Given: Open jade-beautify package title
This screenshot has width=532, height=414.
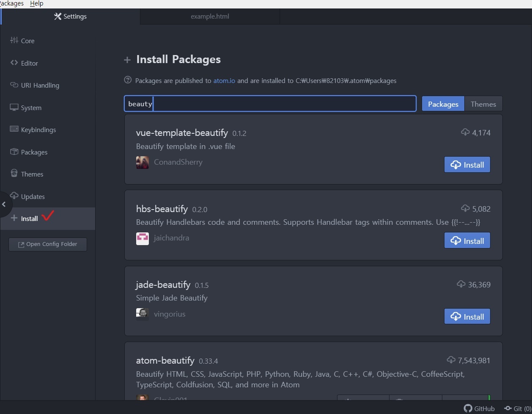Looking at the screenshot, I should coord(163,285).
